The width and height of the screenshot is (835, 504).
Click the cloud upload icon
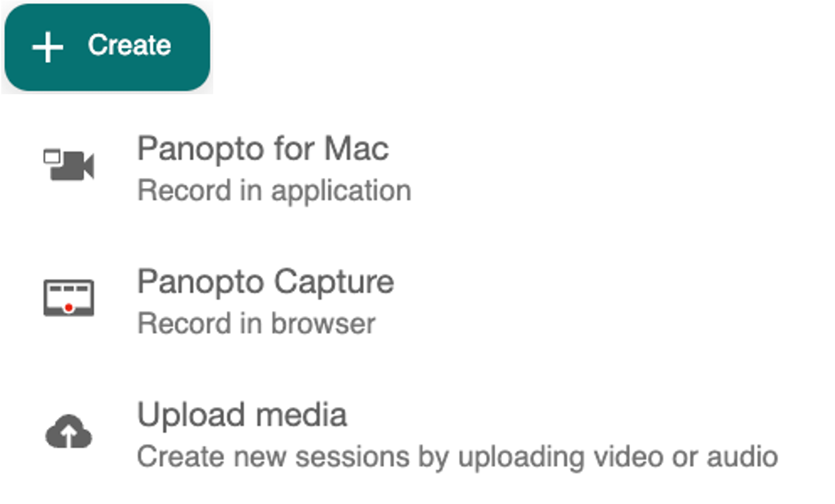coord(68,431)
